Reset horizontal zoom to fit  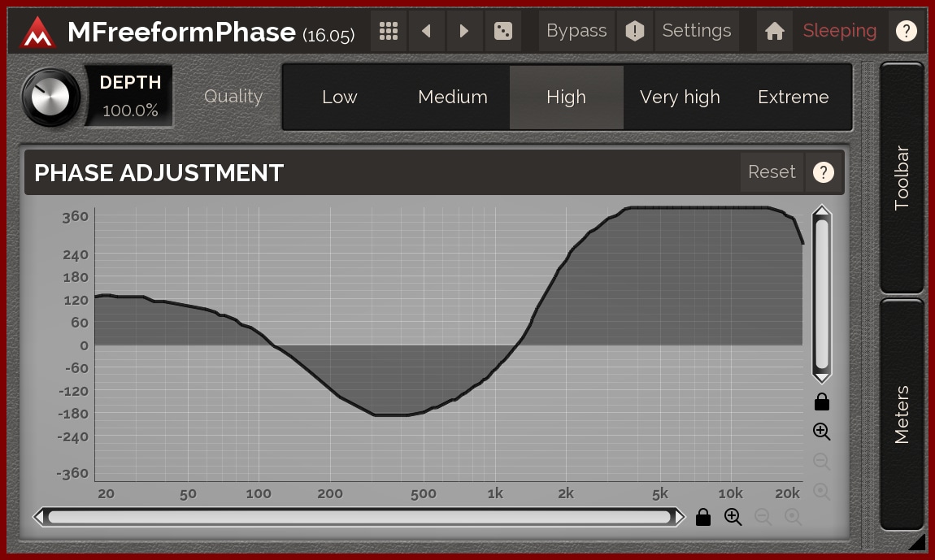793,517
